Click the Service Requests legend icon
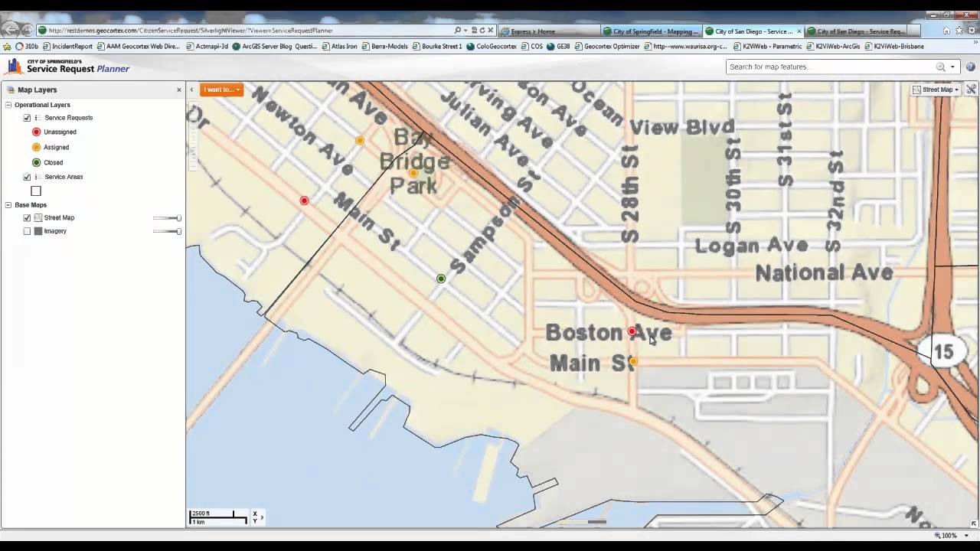The width and height of the screenshot is (980, 551). click(38, 118)
